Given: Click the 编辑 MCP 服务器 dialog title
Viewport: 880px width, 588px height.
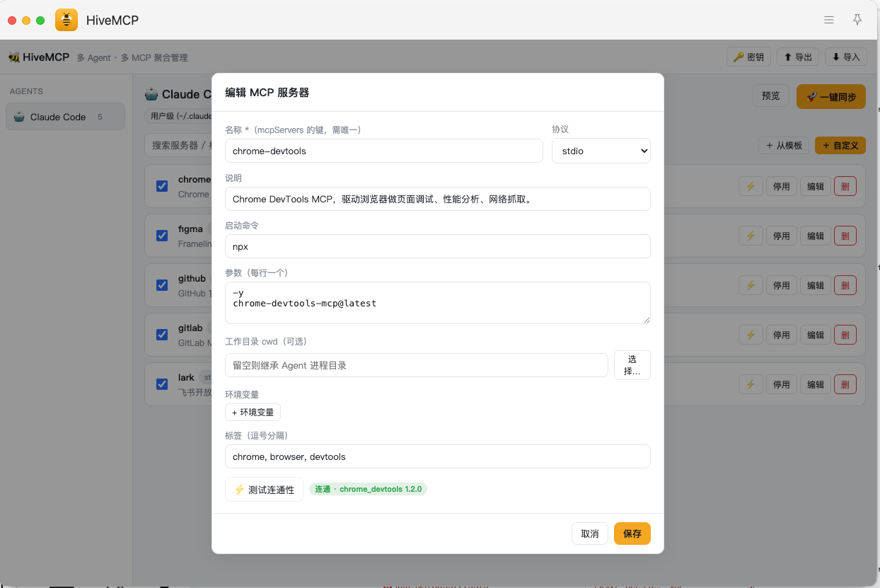Looking at the screenshot, I should click(267, 93).
